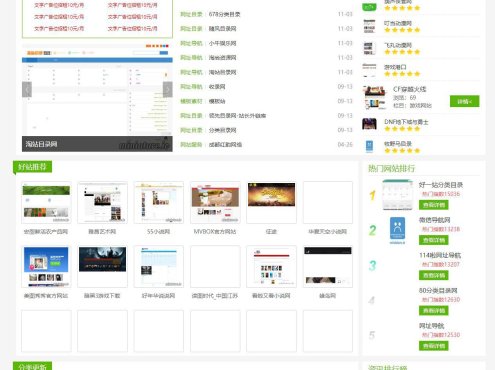The image size is (495, 370).
Task: Click the blue icon of the last starred site
Action: click(369, 146)
